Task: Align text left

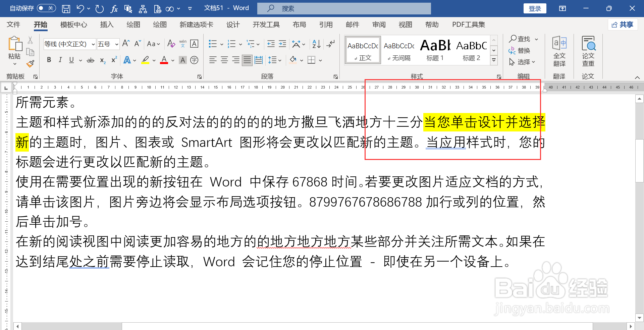Action: coord(213,60)
